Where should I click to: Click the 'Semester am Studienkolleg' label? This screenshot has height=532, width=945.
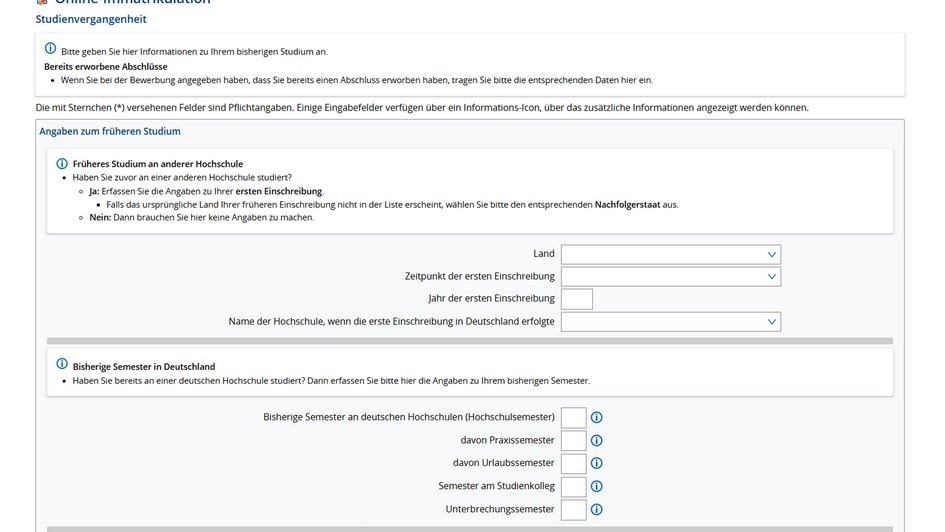[x=497, y=486]
